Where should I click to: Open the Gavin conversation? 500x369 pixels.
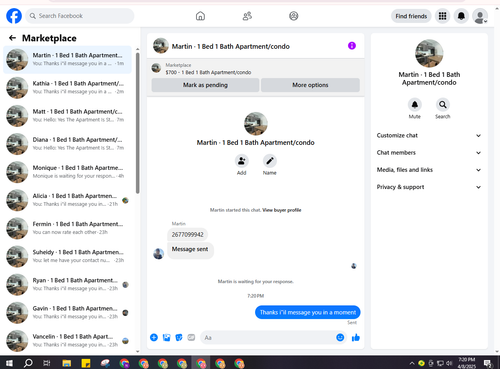pyautogui.click(x=67, y=313)
